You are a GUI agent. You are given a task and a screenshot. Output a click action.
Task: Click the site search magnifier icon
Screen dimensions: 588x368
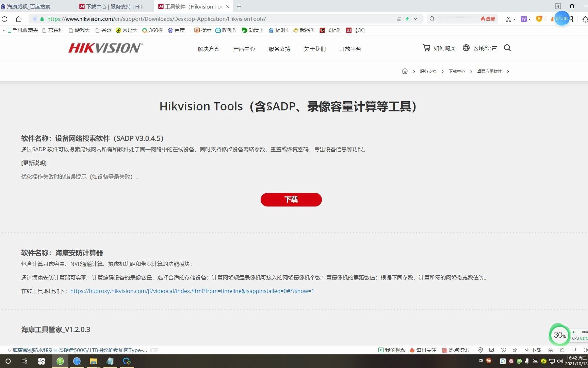click(x=507, y=48)
